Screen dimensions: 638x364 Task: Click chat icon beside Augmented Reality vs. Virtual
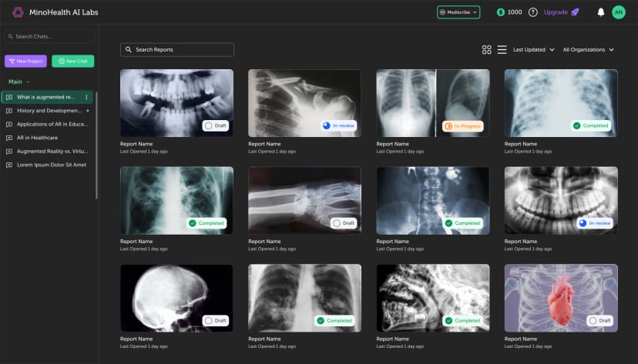pos(9,151)
